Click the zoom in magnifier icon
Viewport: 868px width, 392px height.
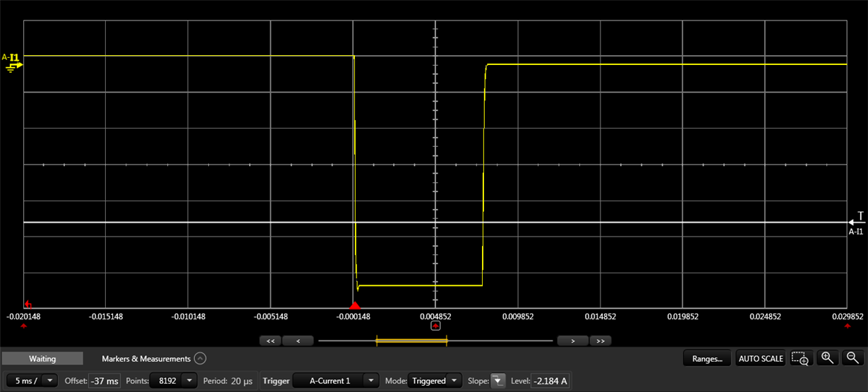click(x=828, y=358)
